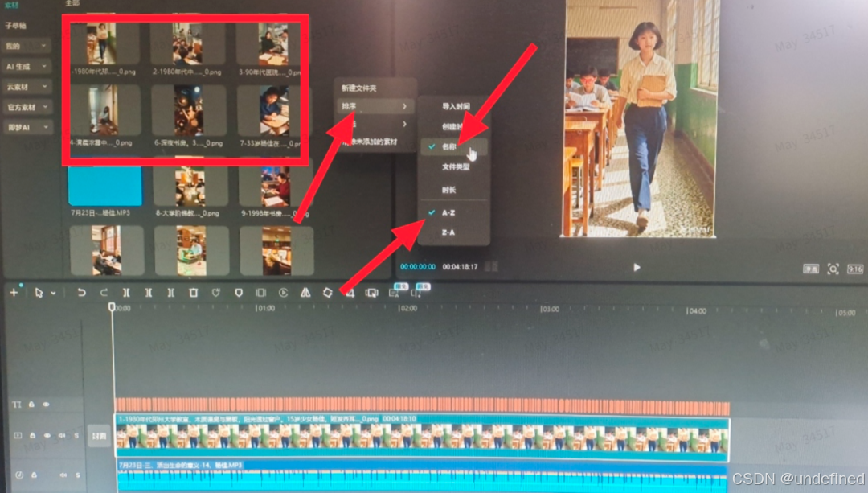The width and height of the screenshot is (868, 493).
Task: Delete right of playhead split icon
Action: (170, 293)
